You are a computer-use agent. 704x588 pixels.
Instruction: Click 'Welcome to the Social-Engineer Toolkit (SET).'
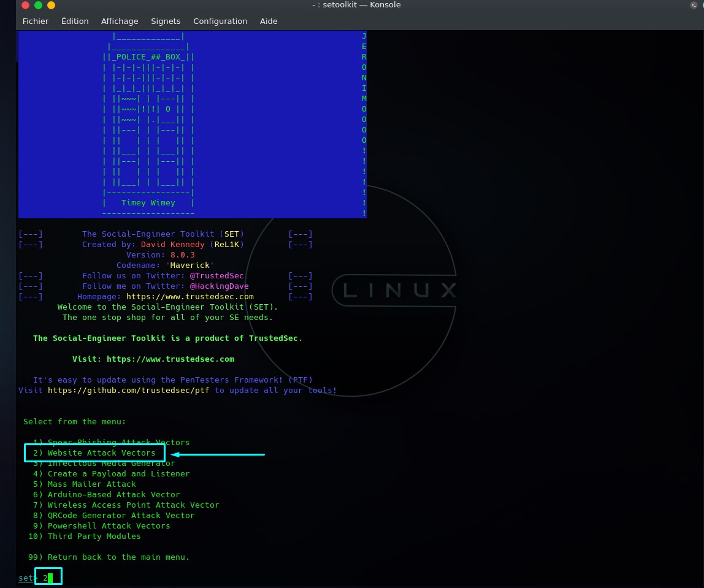click(x=168, y=307)
